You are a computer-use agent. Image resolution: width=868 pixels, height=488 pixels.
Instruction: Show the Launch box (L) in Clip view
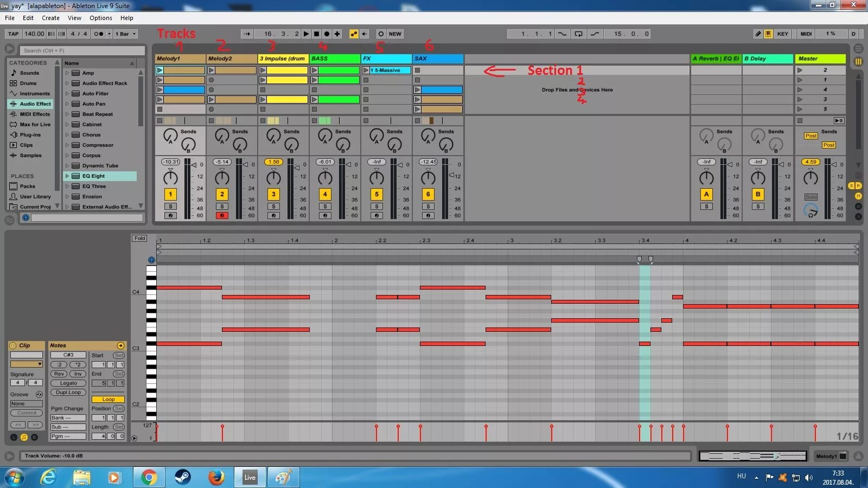14,437
